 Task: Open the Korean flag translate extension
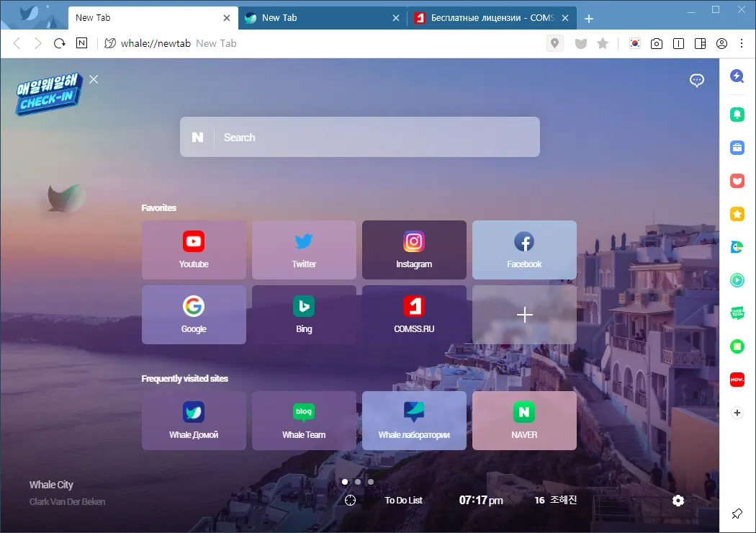[x=634, y=43]
